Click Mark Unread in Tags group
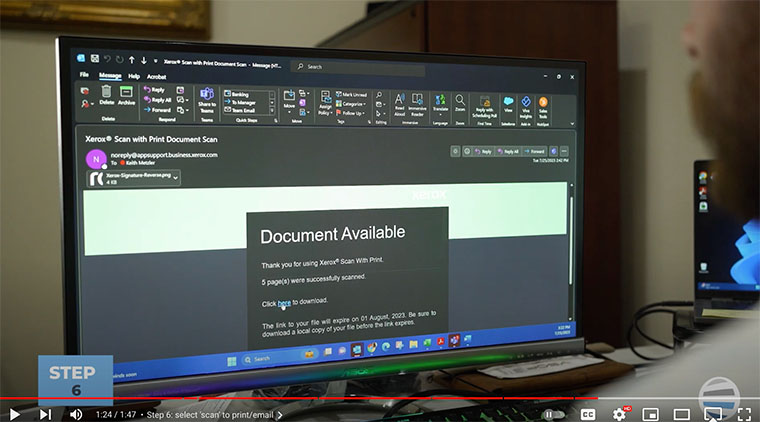760x422 pixels. [351, 94]
